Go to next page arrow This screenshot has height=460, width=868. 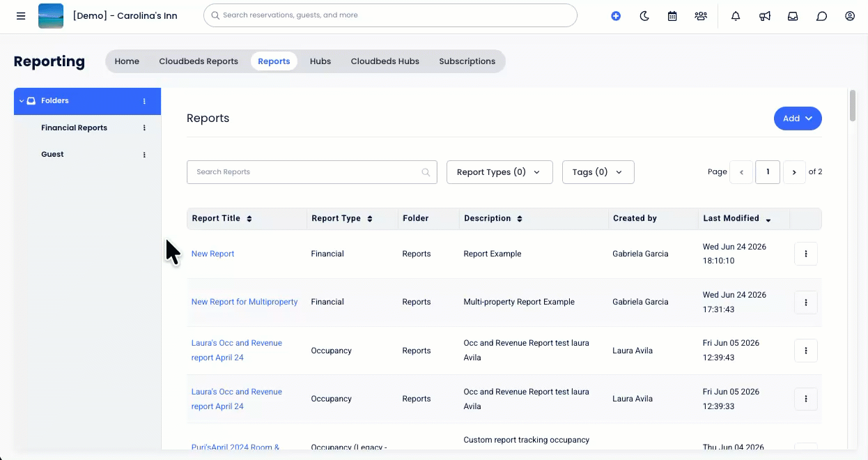[x=794, y=172]
